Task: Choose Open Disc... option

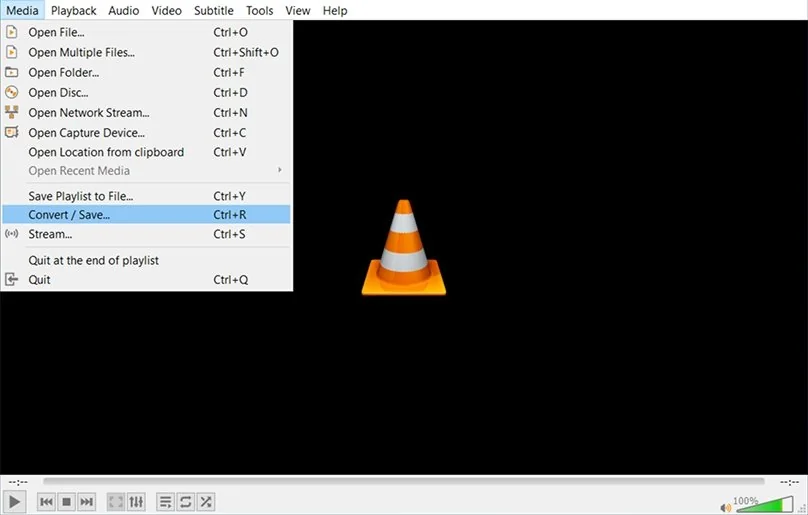Action: coord(146,93)
